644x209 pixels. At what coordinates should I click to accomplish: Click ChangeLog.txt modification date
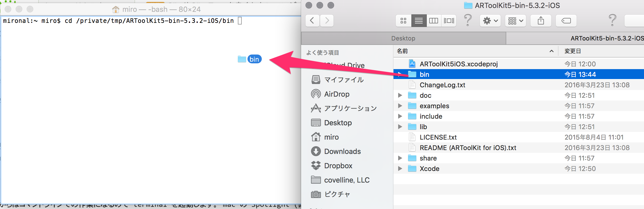click(597, 85)
